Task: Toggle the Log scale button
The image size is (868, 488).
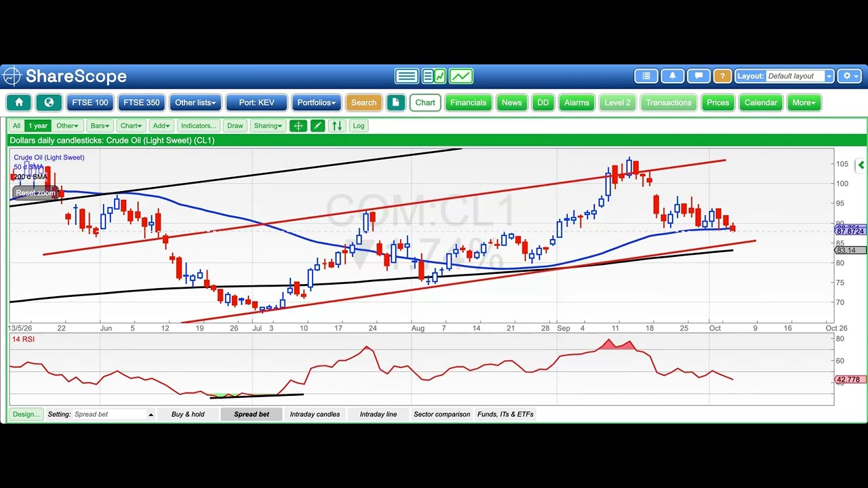Action: click(x=358, y=125)
